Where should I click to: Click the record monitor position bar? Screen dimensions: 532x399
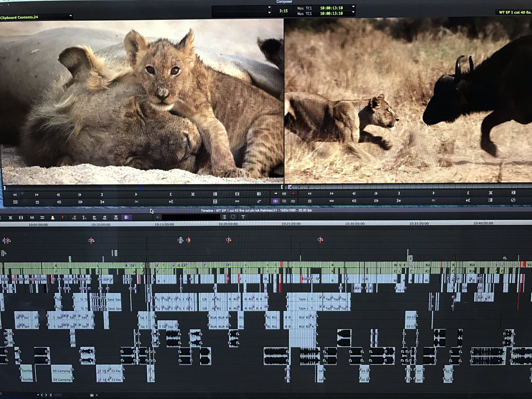[408, 187]
